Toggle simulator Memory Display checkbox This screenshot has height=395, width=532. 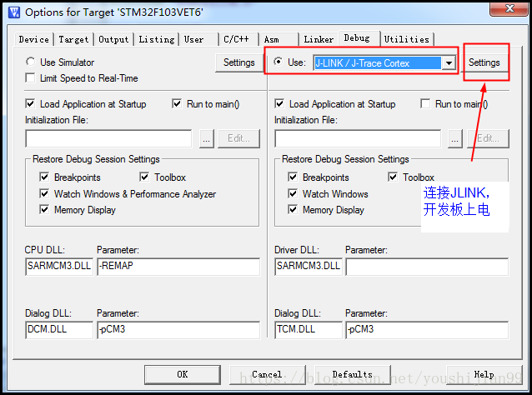tap(44, 209)
